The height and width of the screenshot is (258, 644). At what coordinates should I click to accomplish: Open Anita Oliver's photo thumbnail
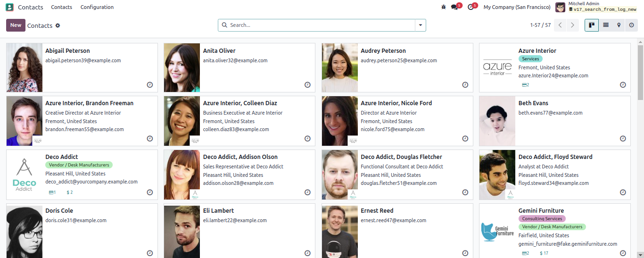pyautogui.click(x=182, y=67)
